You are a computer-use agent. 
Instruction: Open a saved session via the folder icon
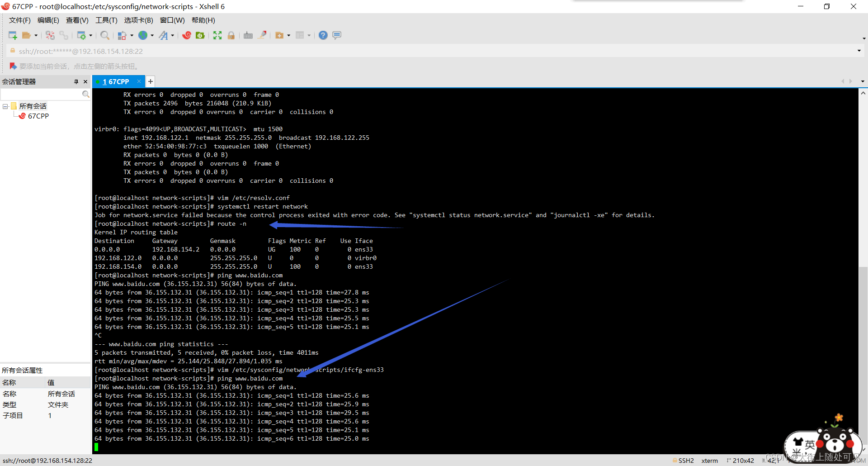coord(26,35)
